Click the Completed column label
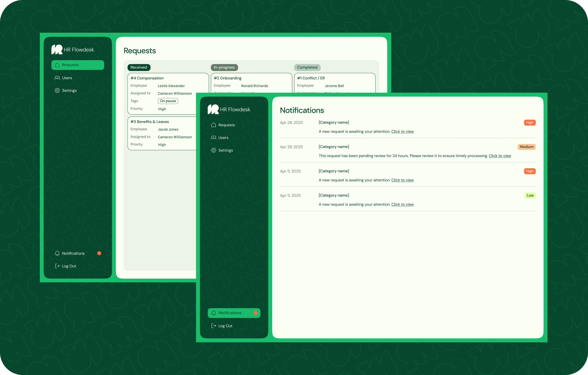The image size is (588, 375). coord(307,67)
